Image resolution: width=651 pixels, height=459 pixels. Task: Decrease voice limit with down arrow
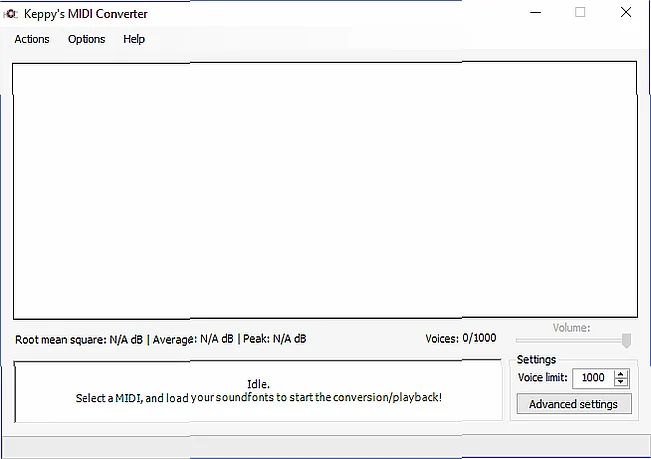coord(621,382)
